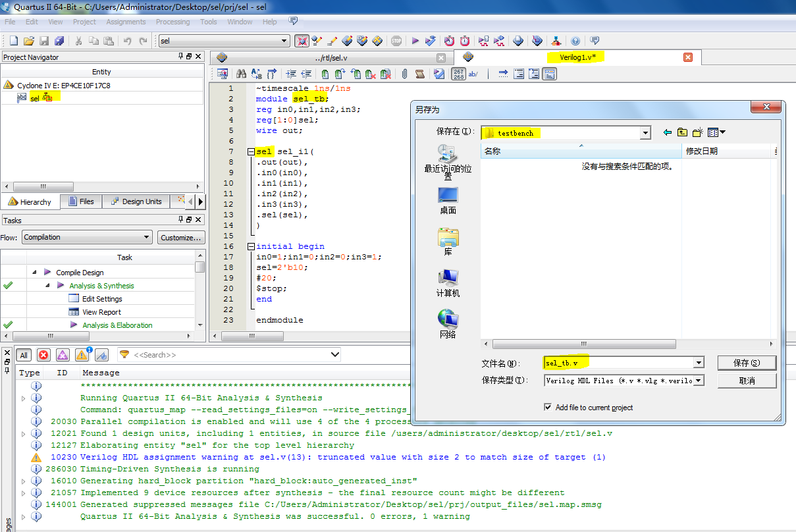
Task: Switch to the ../rtl/sel.v tab
Action: tap(331, 58)
